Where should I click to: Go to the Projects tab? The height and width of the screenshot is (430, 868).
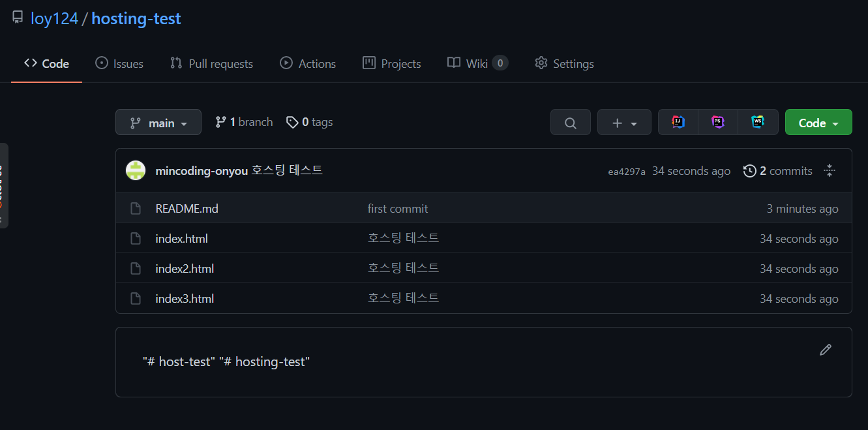tap(392, 63)
